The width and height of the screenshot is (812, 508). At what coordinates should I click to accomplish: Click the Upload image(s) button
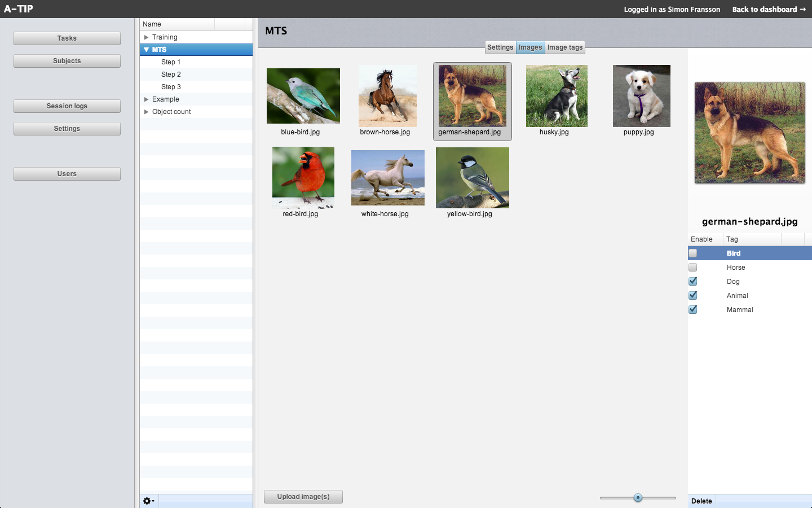[303, 497]
